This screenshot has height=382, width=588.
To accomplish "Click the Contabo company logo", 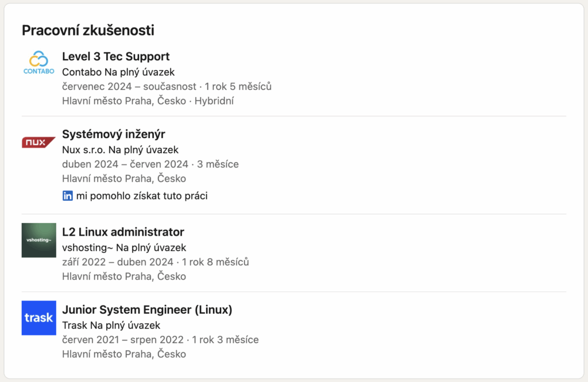I will [39, 63].
